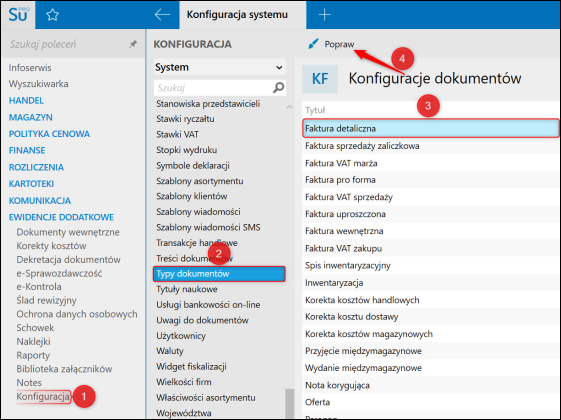
Task: Select Szablony klientów
Action: (192, 196)
